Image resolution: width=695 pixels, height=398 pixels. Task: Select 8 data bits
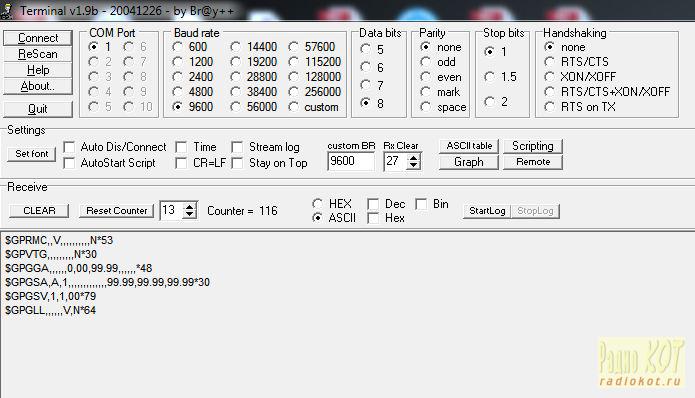(x=366, y=103)
